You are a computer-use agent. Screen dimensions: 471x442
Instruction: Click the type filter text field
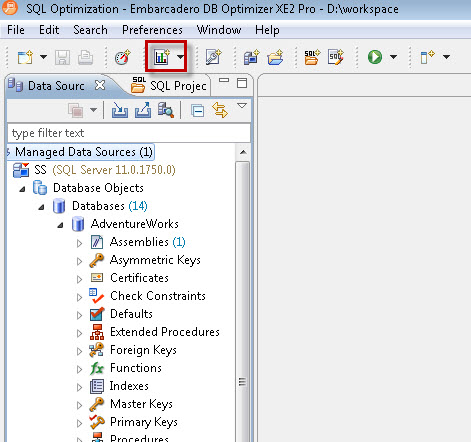[129, 133]
